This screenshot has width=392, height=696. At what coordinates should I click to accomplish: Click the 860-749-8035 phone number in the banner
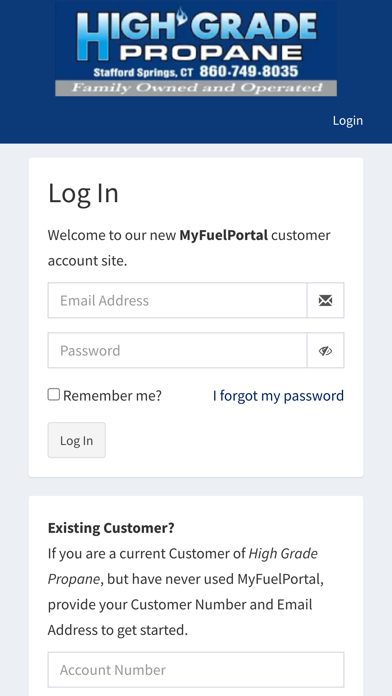pyautogui.click(x=249, y=71)
